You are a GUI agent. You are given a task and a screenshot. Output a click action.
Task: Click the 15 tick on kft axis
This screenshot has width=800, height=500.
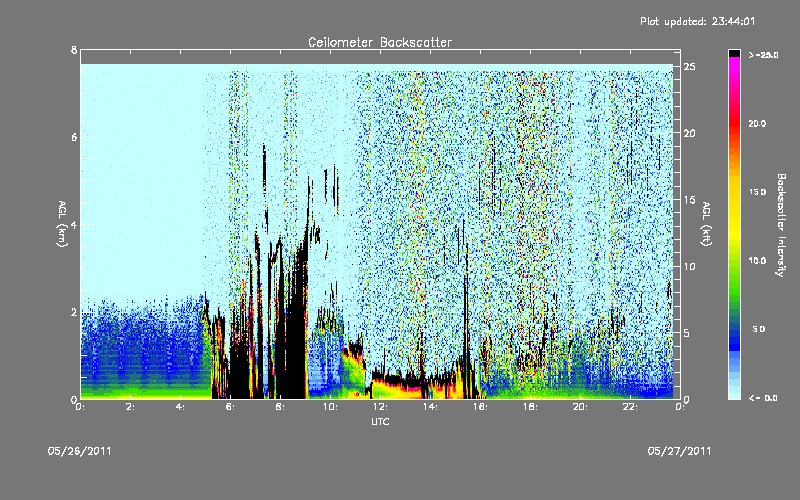coord(690,200)
